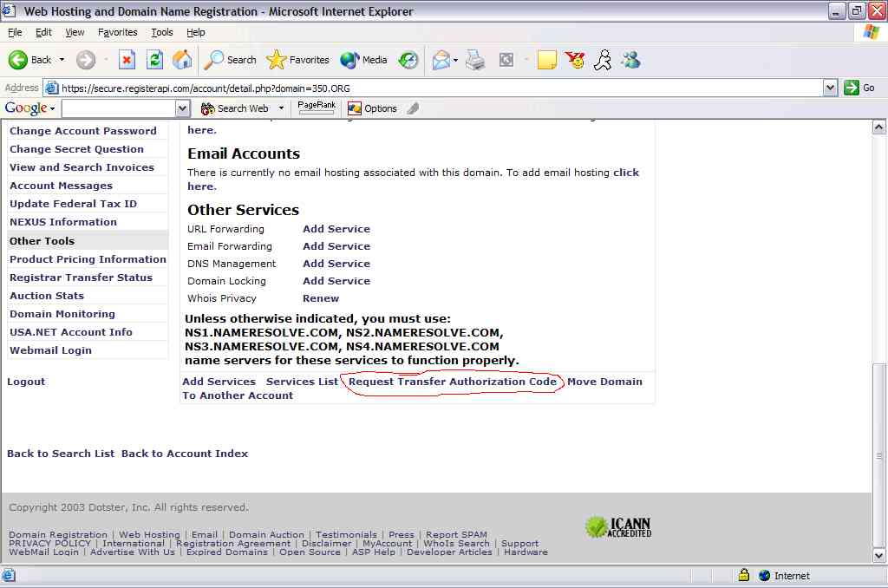Open the Search pane
Screen dimensions: 888x588
[x=230, y=60]
